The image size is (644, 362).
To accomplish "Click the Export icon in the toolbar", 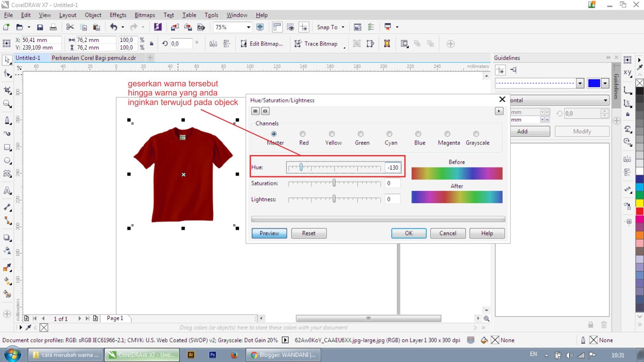I will (188, 27).
